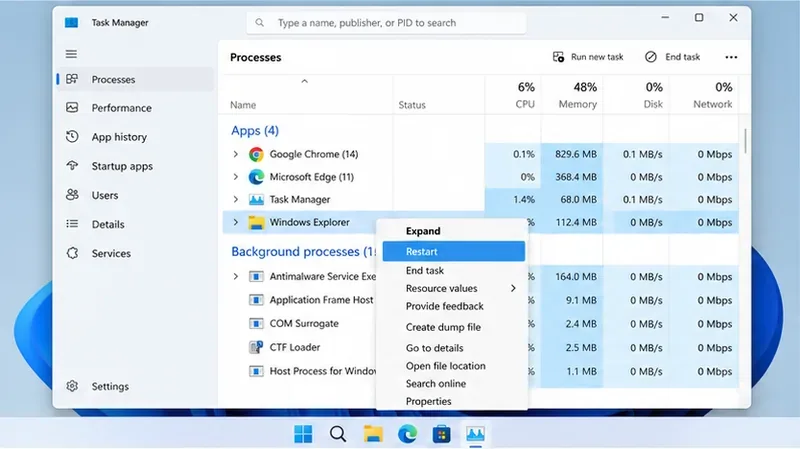Click the process search input field
The height and width of the screenshot is (449, 800).
tap(386, 22)
